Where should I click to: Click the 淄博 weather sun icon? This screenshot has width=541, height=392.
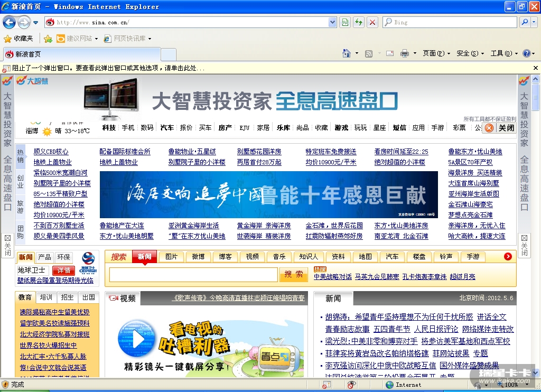click(x=46, y=132)
